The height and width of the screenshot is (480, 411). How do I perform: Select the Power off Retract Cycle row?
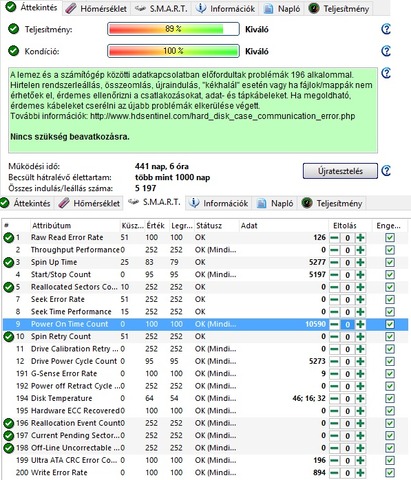pos(205,386)
